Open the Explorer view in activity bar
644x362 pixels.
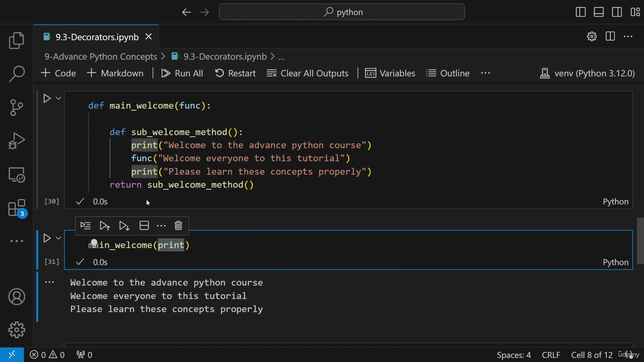[x=17, y=40]
